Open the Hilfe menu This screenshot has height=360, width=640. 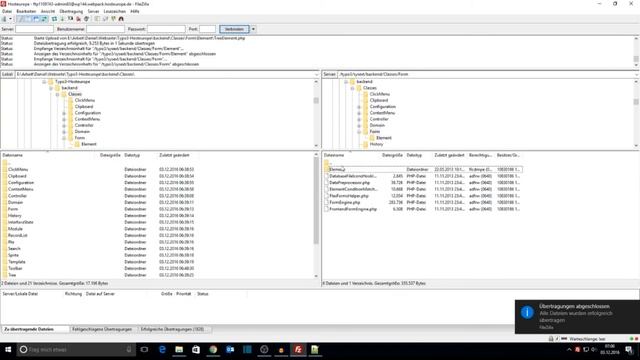135,11
